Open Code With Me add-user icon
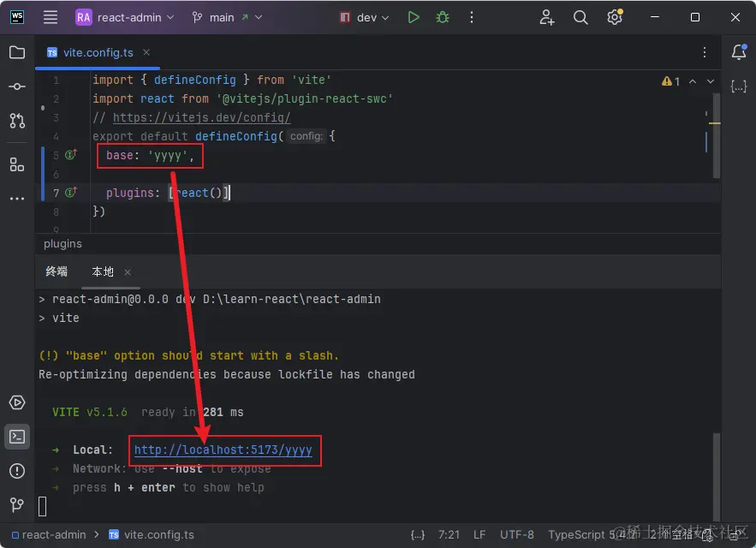 tap(547, 17)
